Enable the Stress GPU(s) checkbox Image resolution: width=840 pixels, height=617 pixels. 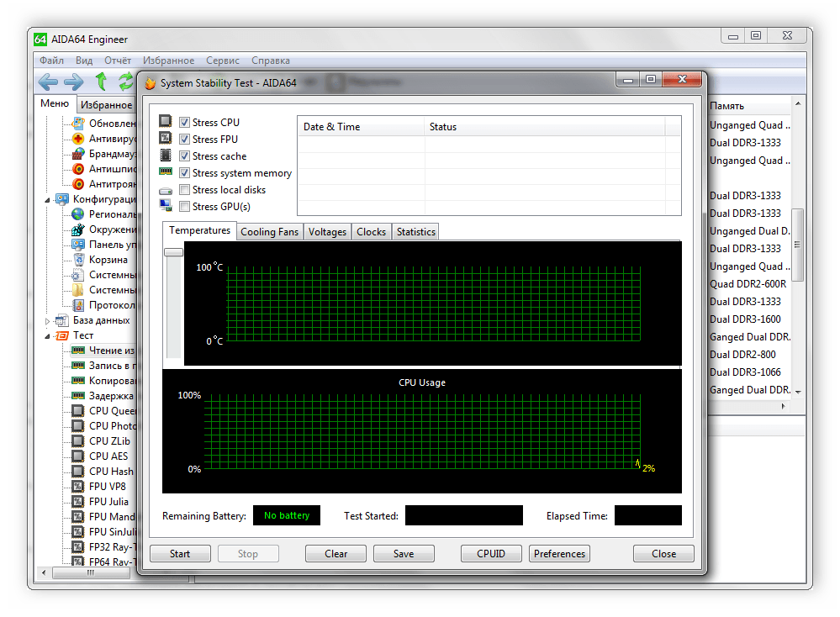click(184, 206)
